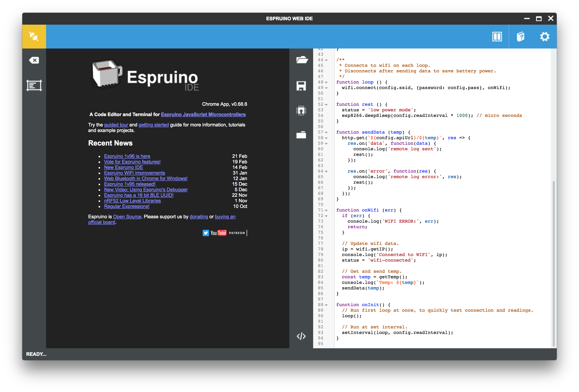Open the help book icon

pos(520,37)
